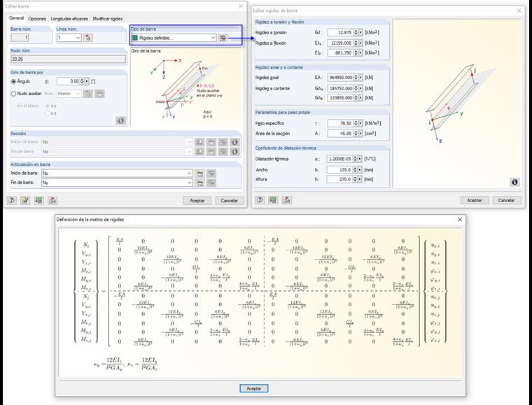The height and width of the screenshot is (405, 532).
Task: Click the pick line icon next to Línea núm.
Action: pos(88,38)
